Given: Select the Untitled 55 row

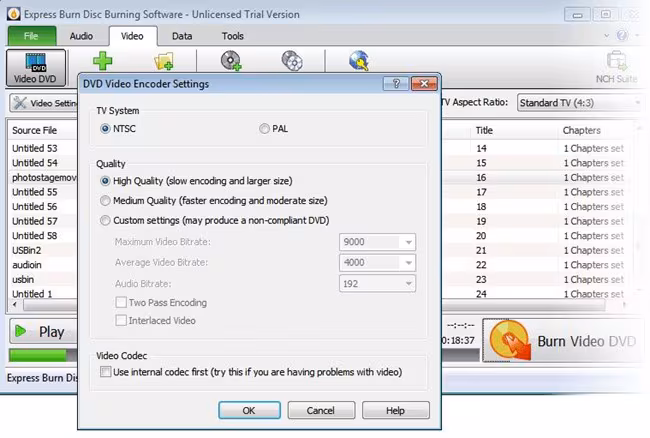Looking at the screenshot, I should pos(35,192).
